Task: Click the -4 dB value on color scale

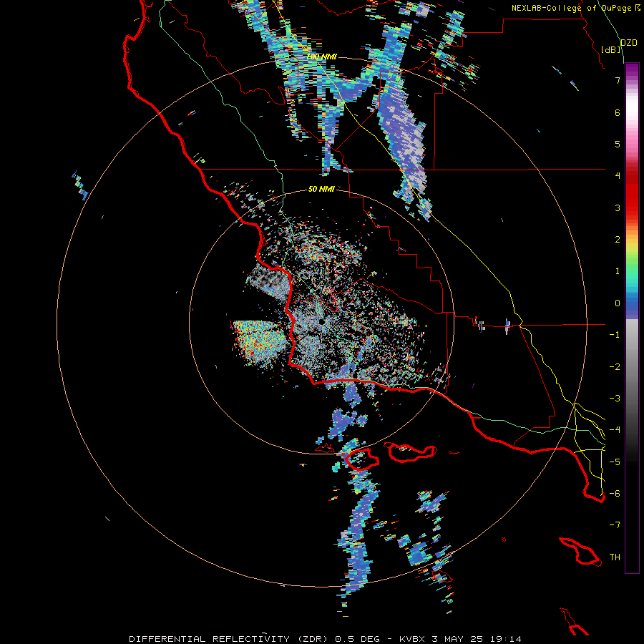Action: click(615, 430)
